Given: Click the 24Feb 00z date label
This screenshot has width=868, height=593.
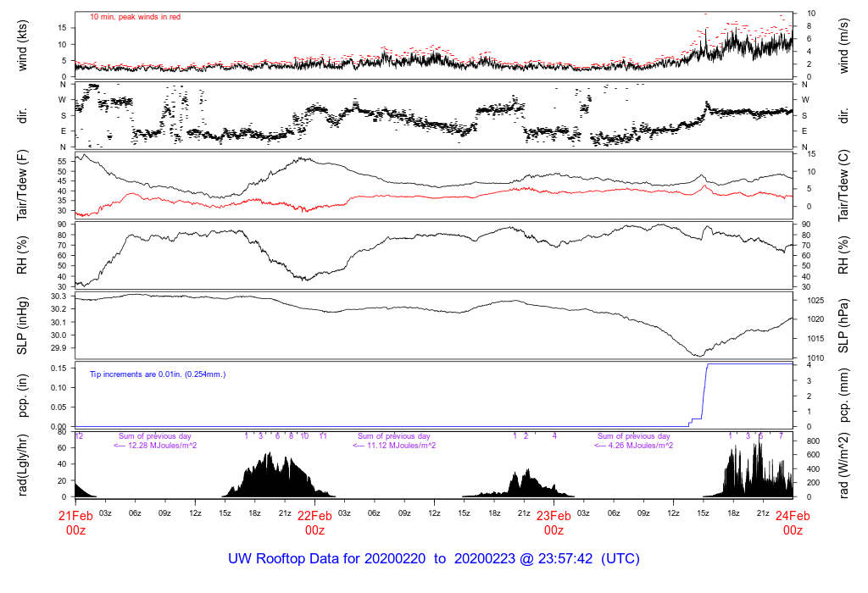Looking at the screenshot, I should [x=793, y=523].
